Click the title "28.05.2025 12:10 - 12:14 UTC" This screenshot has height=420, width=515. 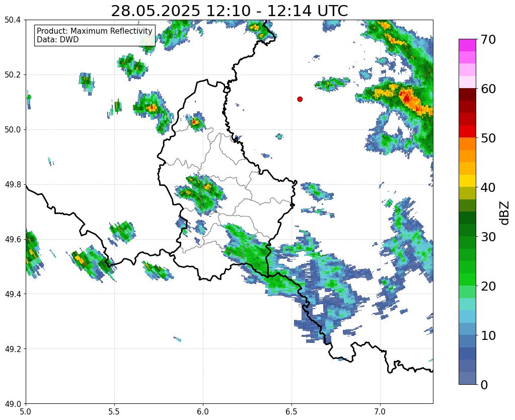coord(229,11)
